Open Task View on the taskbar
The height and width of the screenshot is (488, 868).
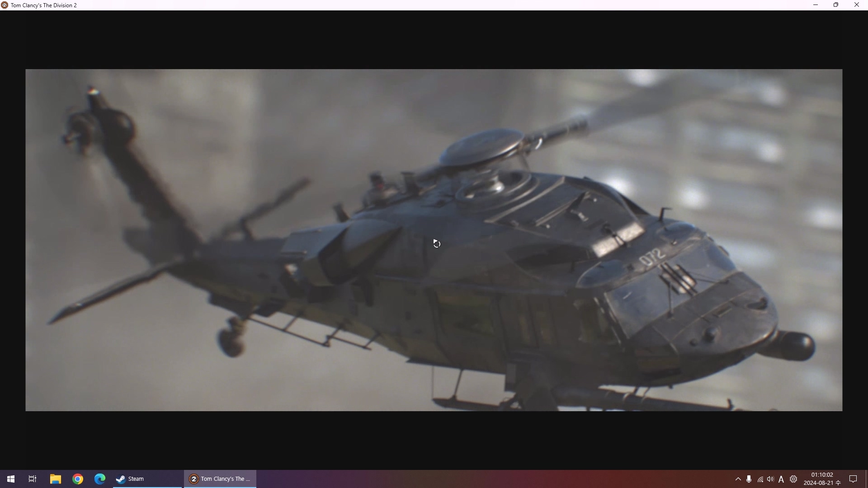[33, 479]
